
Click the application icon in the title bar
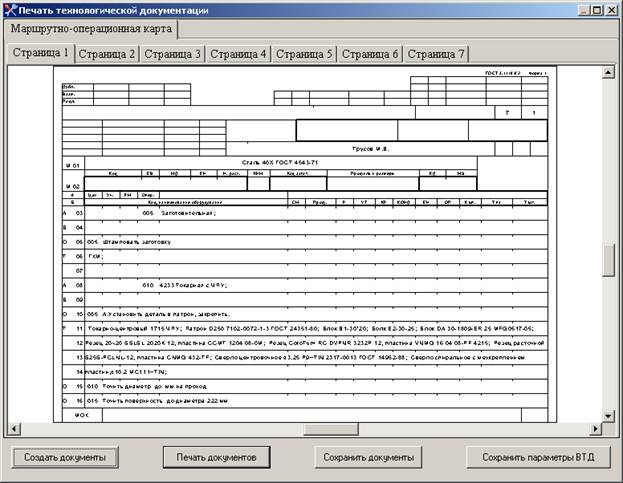[11, 10]
